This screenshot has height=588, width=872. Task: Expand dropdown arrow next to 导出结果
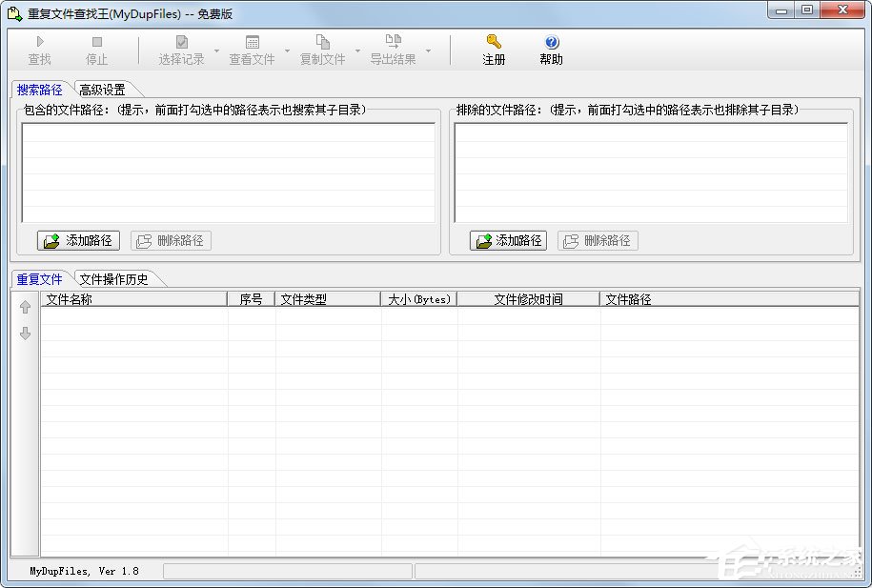[428, 51]
